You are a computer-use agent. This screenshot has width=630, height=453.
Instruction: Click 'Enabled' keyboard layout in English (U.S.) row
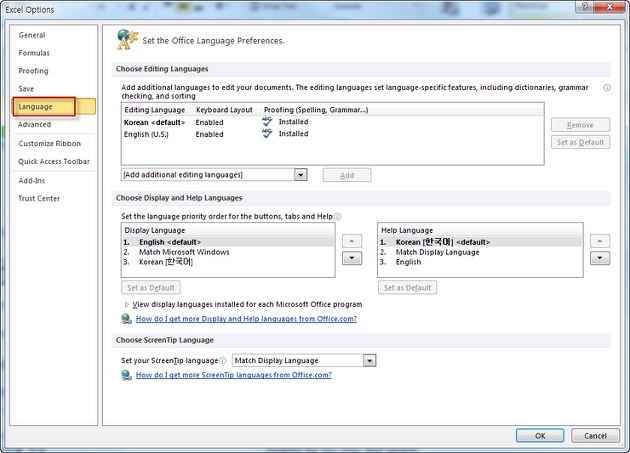tap(209, 134)
